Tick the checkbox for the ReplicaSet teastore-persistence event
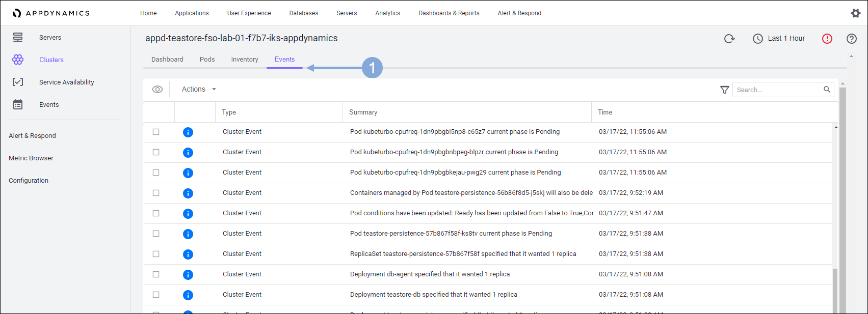The width and height of the screenshot is (868, 314). 156,254
